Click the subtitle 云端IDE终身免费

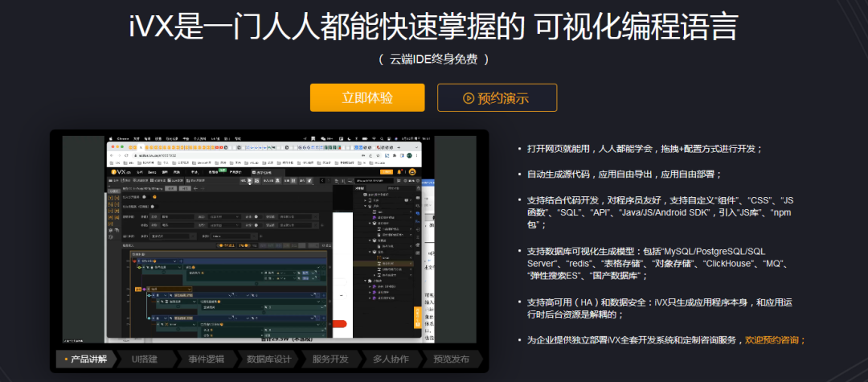[x=433, y=60]
